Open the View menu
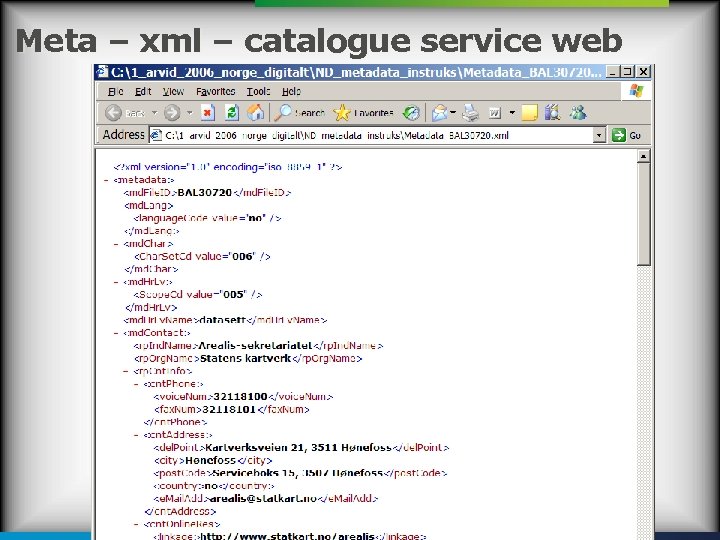The width and height of the screenshot is (720, 540). (x=173, y=91)
